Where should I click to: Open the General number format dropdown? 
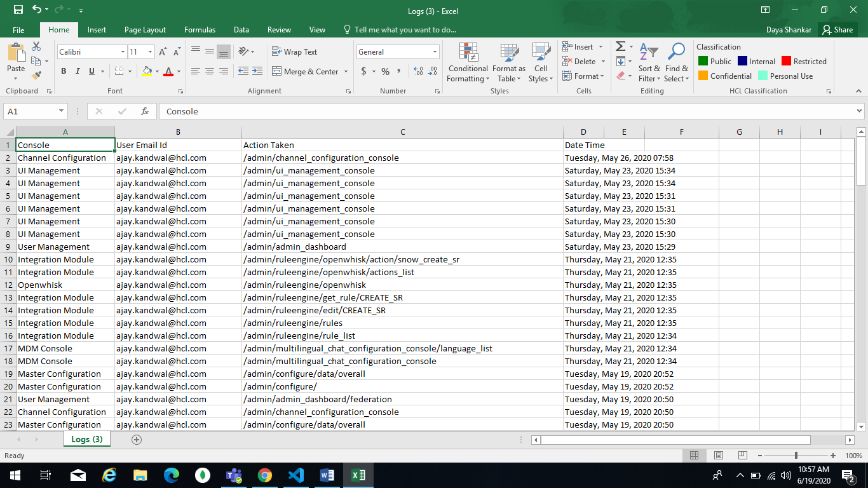(x=435, y=52)
